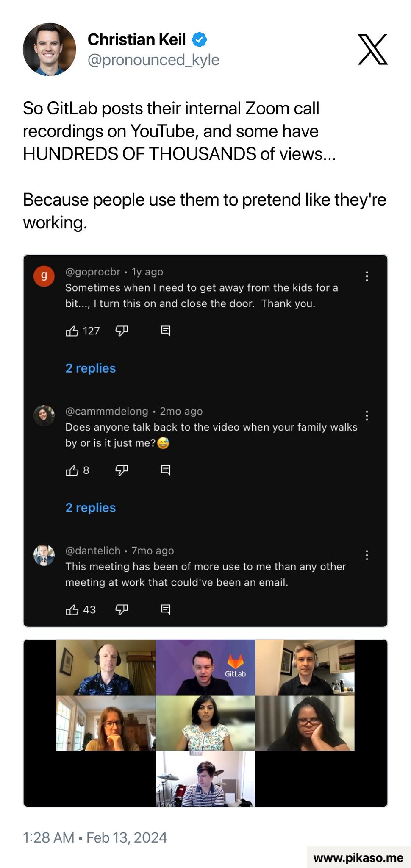Open options menu for @goprocbr comment
This screenshot has height=868, width=411.
pyautogui.click(x=367, y=276)
